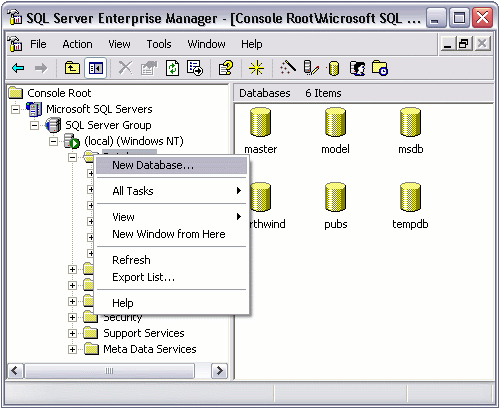Choose New Window from Here
The image size is (499, 408).
coord(171,234)
